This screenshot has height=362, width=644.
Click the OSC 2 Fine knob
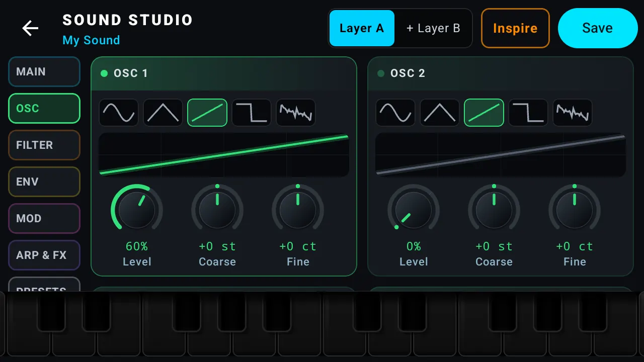575,210
